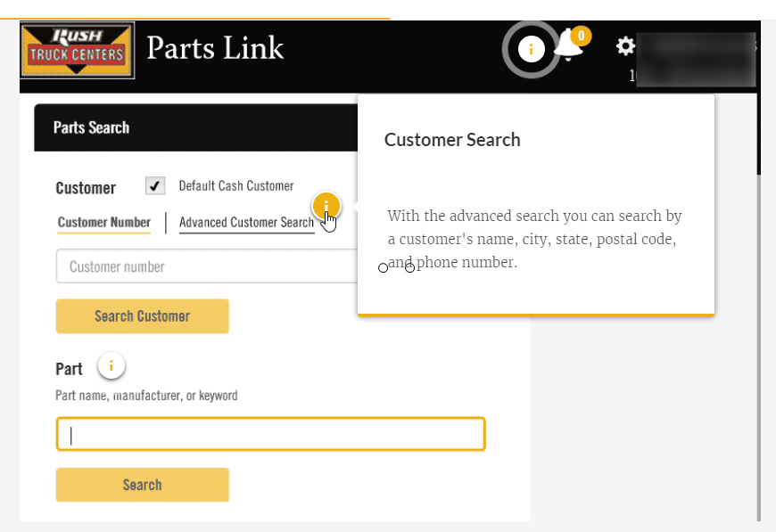Open the help info icon in header
776x532 pixels.
coord(531,49)
